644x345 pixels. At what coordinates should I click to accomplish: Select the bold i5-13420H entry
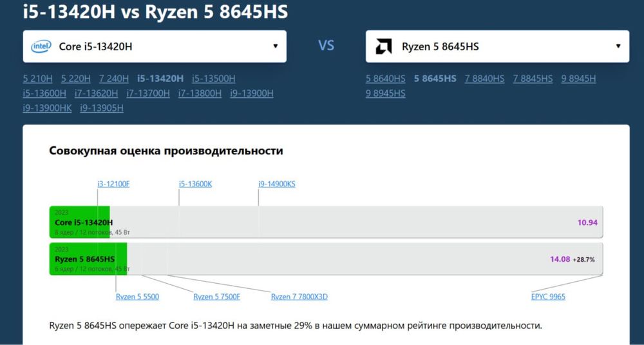click(160, 79)
